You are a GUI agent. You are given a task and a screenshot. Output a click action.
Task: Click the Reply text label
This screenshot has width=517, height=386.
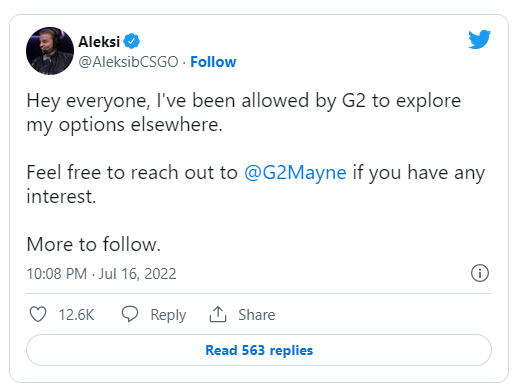168,315
